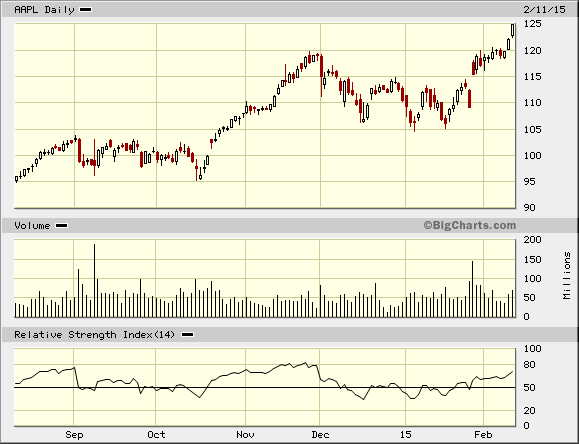The height and width of the screenshot is (444, 579).
Task: Click the 2/11/15 date label
Action: coord(544,10)
